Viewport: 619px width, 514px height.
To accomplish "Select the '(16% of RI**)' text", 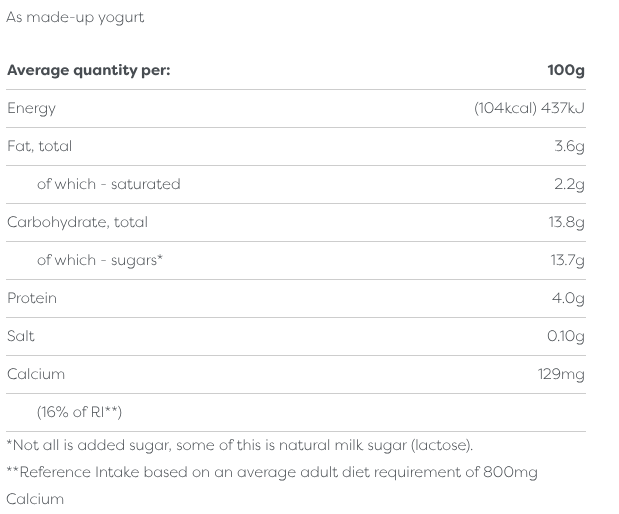I will [x=79, y=412].
